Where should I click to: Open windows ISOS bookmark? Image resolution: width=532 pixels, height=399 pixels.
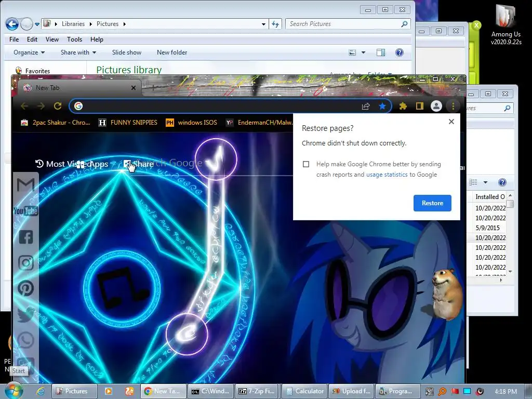(x=191, y=123)
